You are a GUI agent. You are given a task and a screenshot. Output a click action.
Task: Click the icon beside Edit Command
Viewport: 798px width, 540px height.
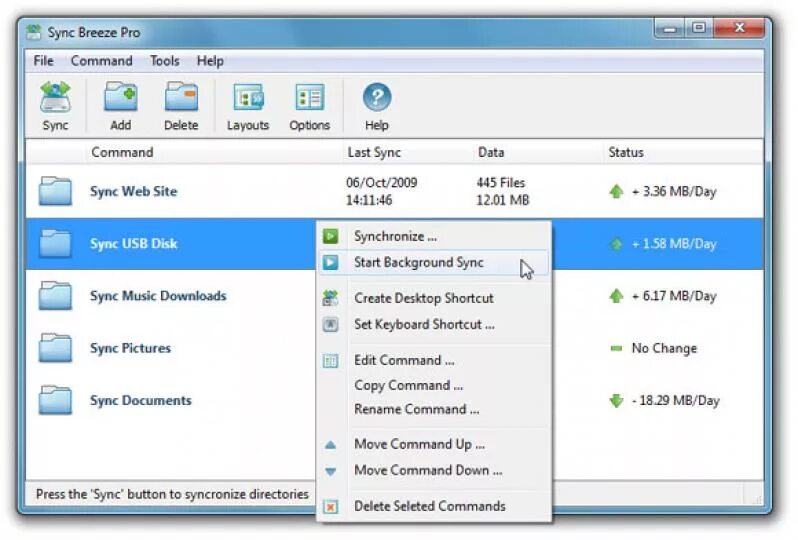330,360
